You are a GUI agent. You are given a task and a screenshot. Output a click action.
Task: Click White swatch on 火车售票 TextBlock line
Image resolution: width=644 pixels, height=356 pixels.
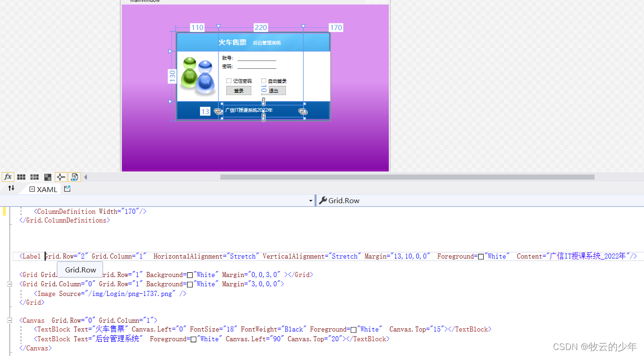tap(353, 330)
